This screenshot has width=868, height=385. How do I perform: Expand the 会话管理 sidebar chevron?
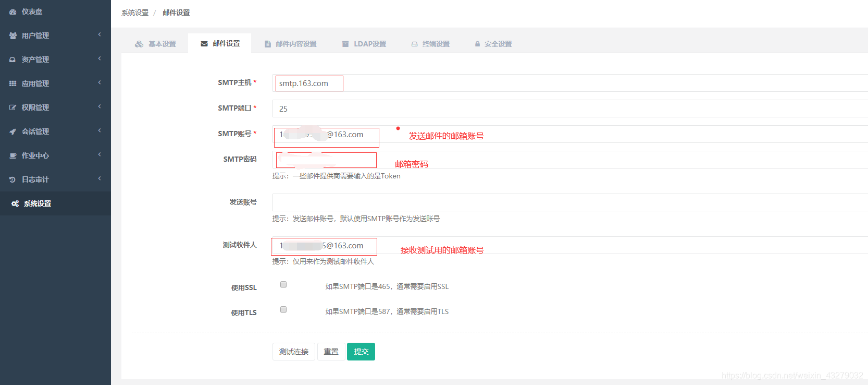click(x=100, y=131)
